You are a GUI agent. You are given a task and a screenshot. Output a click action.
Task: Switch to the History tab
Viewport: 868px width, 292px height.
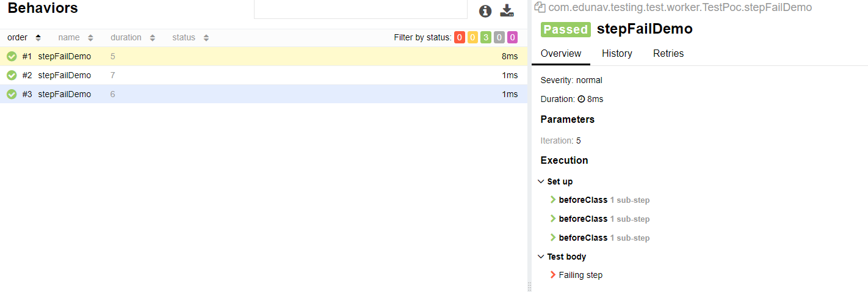click(x=617, y=54)
